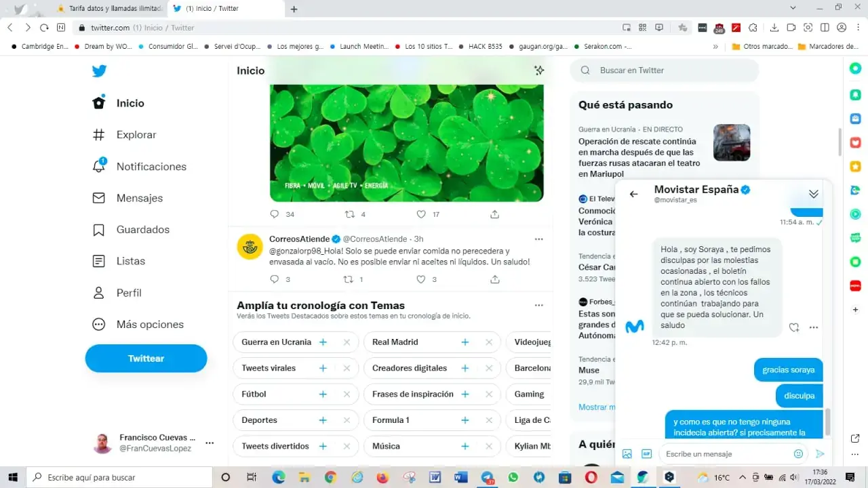Attach an image to the message
Screen dimensions: 868x488
click(x=627, y=454)
